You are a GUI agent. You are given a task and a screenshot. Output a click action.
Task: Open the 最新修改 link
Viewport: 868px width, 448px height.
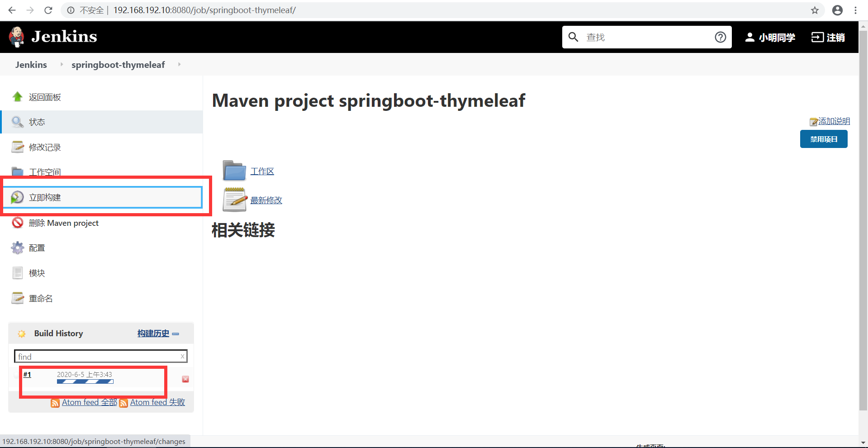[x=266, y=200]
